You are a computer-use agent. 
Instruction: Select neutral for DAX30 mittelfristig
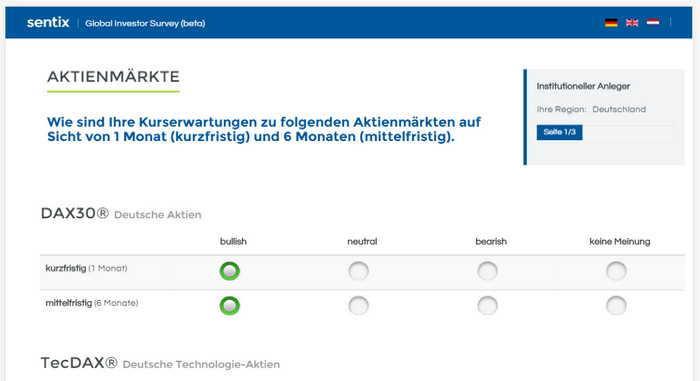click(x=358, y=306)
